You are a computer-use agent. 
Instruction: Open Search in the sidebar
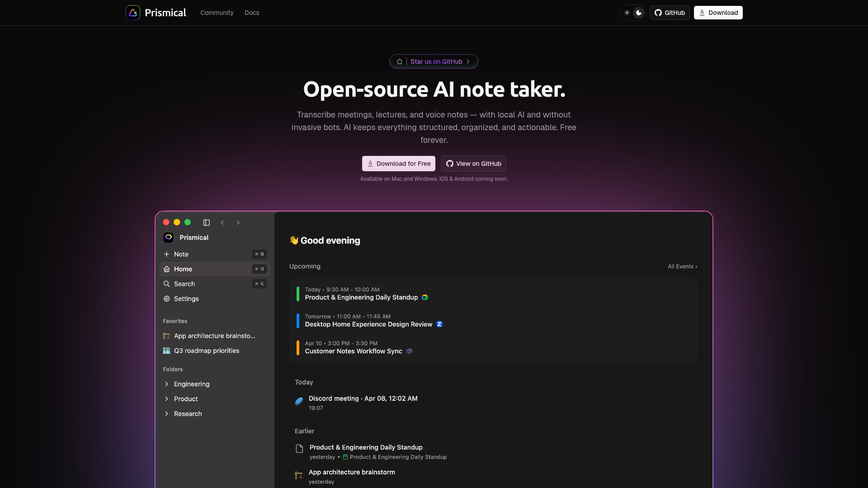pos(215,284)
